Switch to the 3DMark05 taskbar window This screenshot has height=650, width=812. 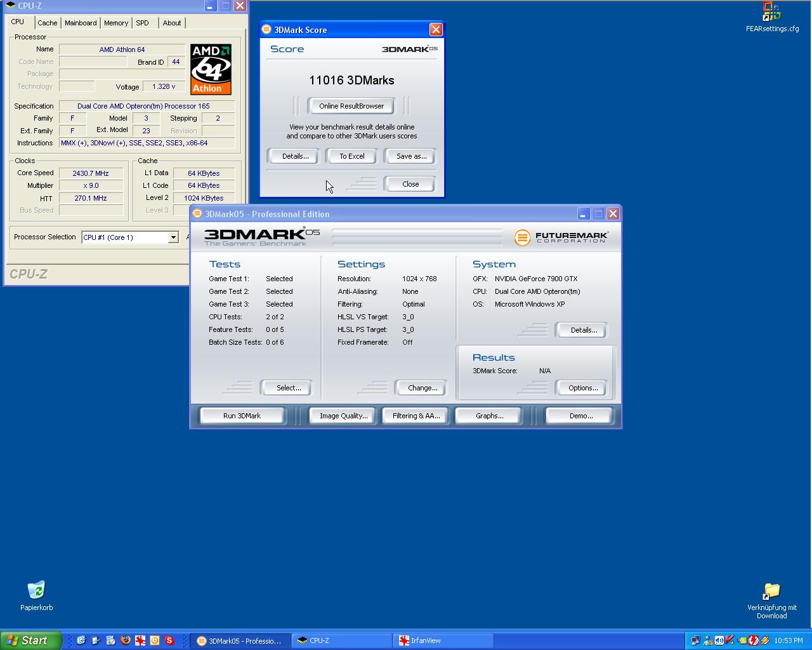click(240, 640)
